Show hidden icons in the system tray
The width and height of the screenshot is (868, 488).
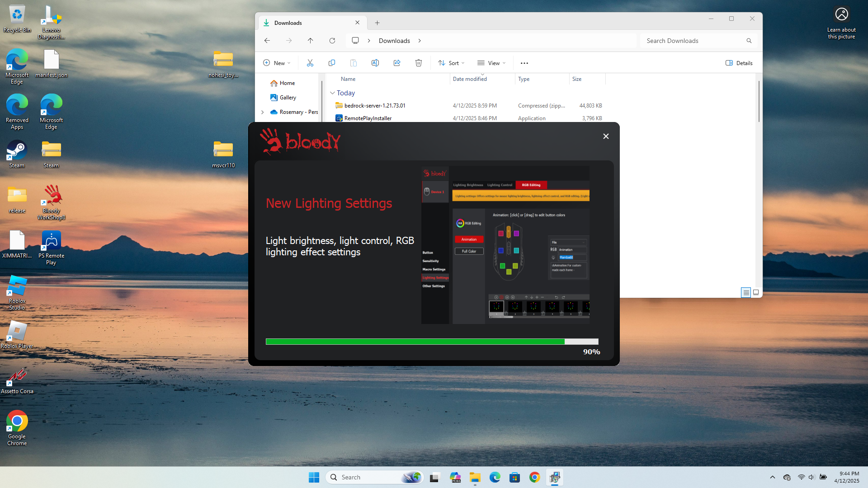tap(773, 477)
